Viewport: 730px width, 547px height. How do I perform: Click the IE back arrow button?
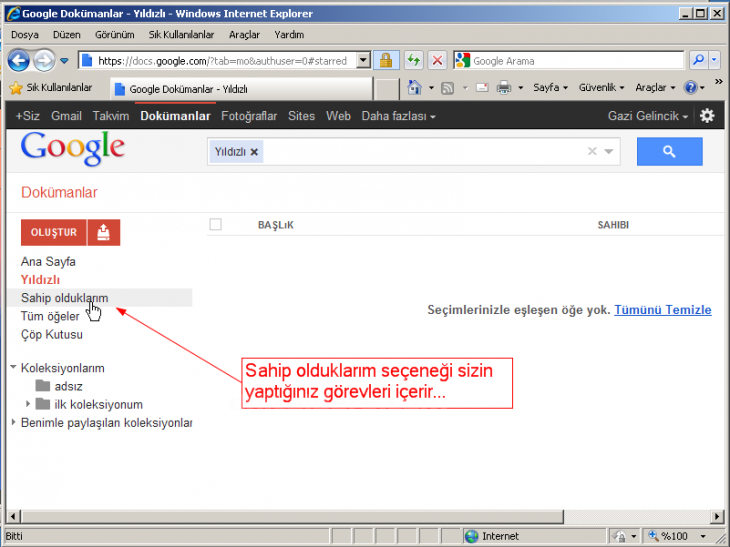(19, 61)
